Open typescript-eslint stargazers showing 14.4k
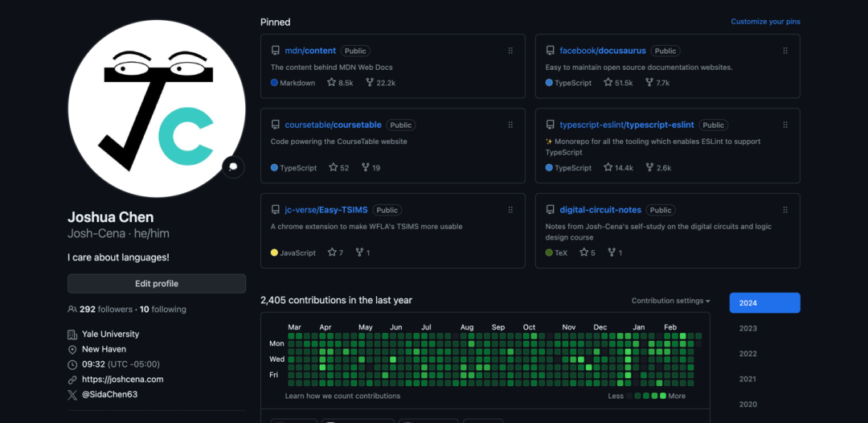 tap(618, 167)
